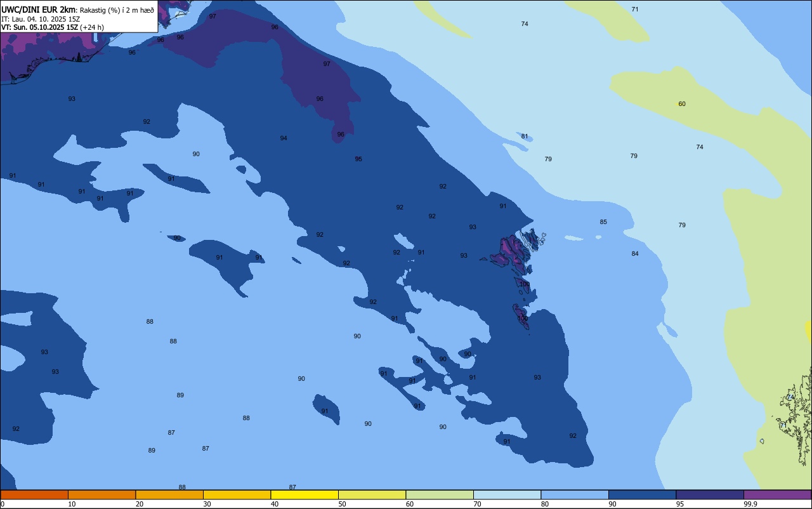Click the pale blue 70–80 legend swatch
812x509 pixels.
point(507,494)
